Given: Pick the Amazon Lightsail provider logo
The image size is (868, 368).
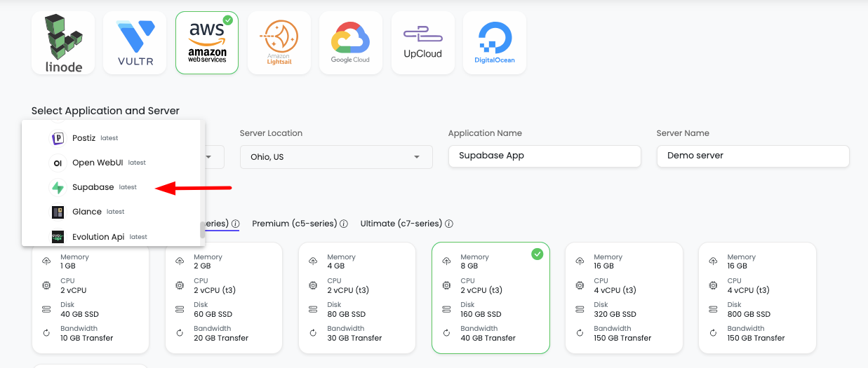Looking at the screenshot, I should point(279,43).
